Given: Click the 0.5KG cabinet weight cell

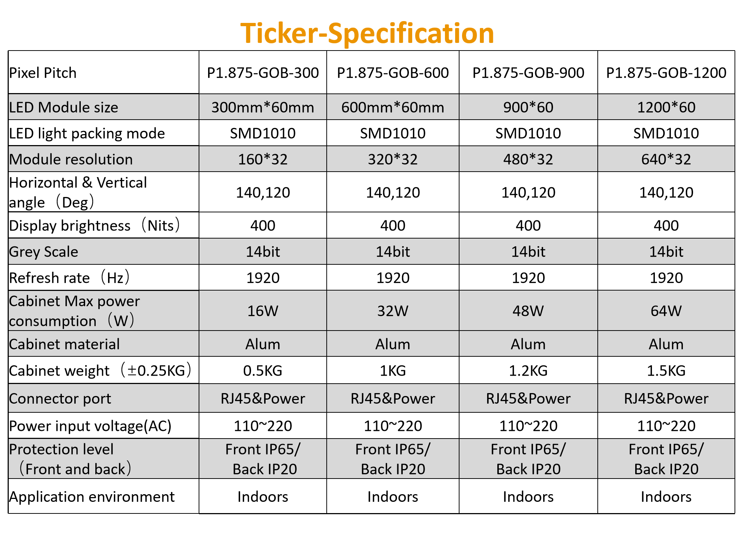Looking at the screenshot, I should pyautogui.click(x=263, y=371).
